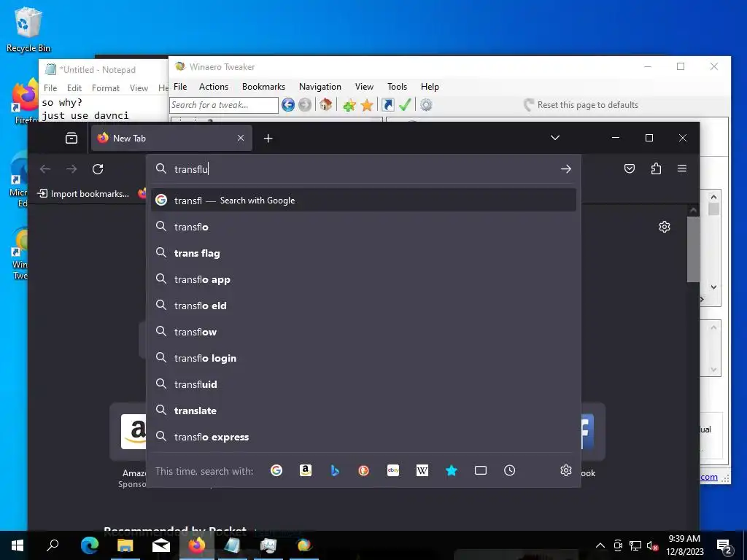Open Firefox hamburger application menu

pos(682,168)
